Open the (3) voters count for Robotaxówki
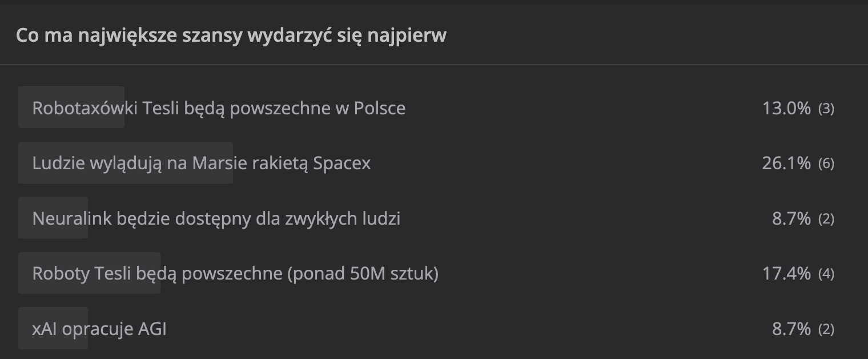868x359 pixels. point(826,109)
